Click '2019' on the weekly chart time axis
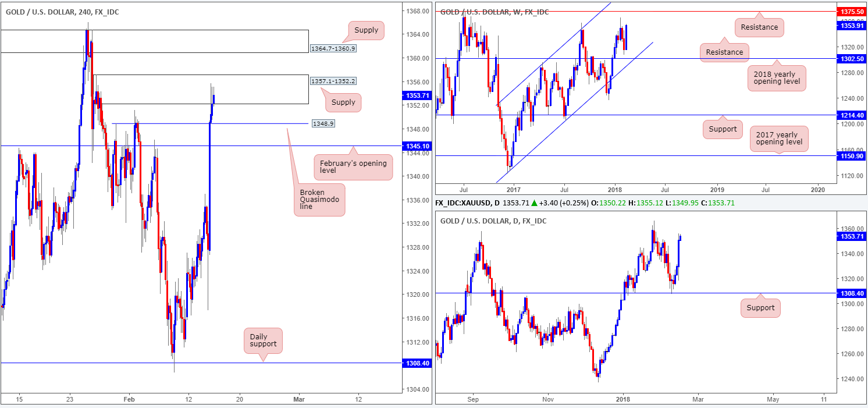The height and width of the screenshot is (408, 868). [x=717, y=190]
